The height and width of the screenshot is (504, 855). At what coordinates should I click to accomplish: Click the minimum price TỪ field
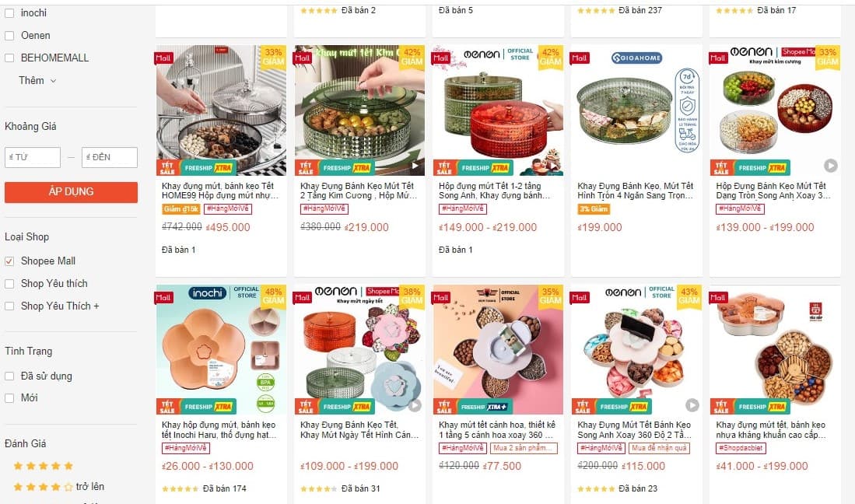tap(33, 157)
